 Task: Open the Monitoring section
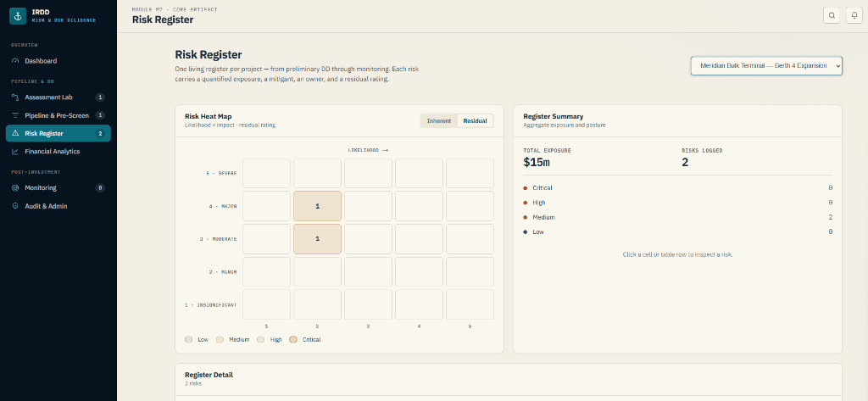coord(58,187)
